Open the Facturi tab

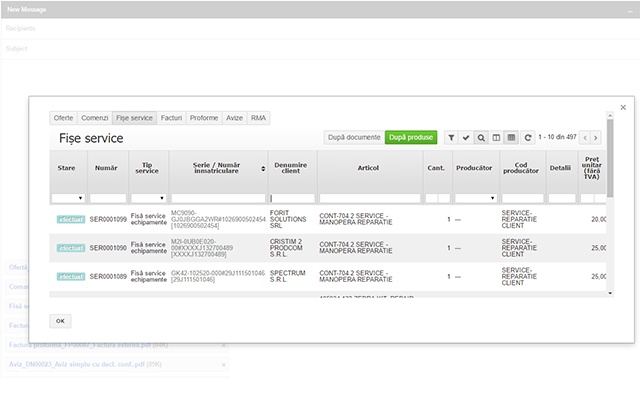171,118
